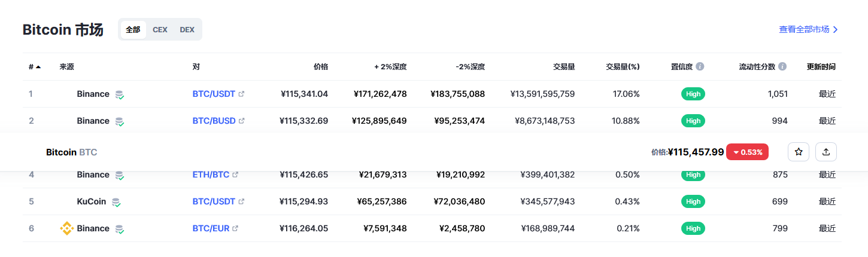This screenshot has width=868, height=257.
Task: Click the Binance logo in row 6
Action: [66, 228]
